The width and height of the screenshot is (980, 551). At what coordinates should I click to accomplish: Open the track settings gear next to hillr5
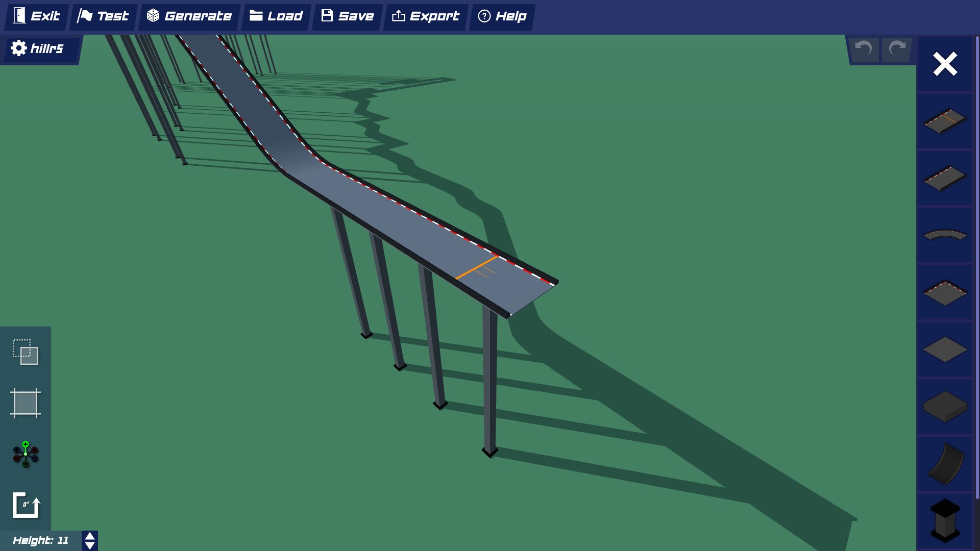point(18,48)
